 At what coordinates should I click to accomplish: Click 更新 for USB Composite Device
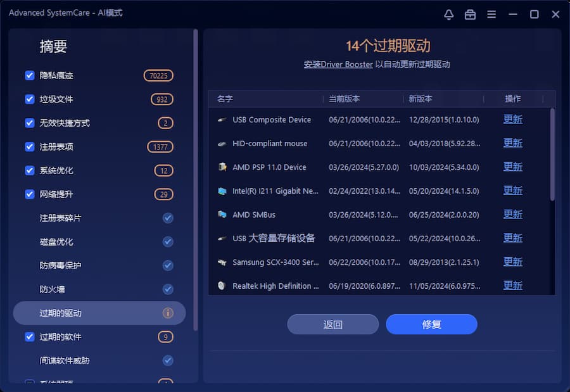(x=512, y=119)
